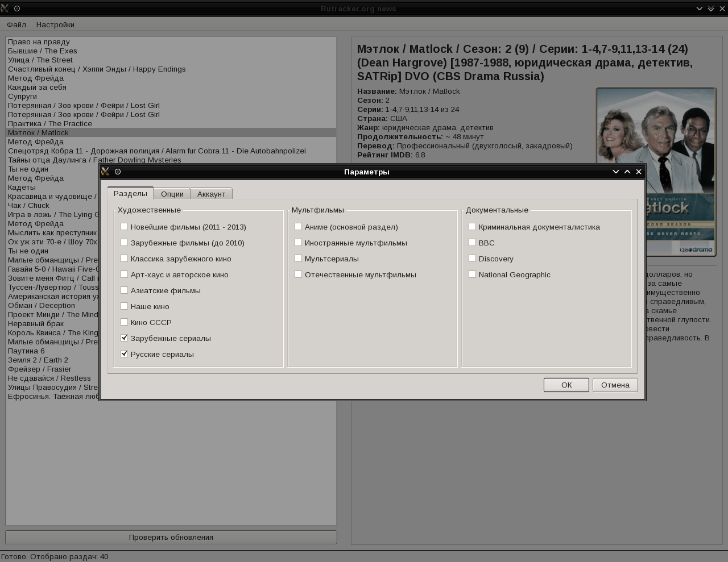Click status text 'Готово. Отобрано раздач: 40'
Viewport: 728px width, 562px height.
tap(55, 556)
